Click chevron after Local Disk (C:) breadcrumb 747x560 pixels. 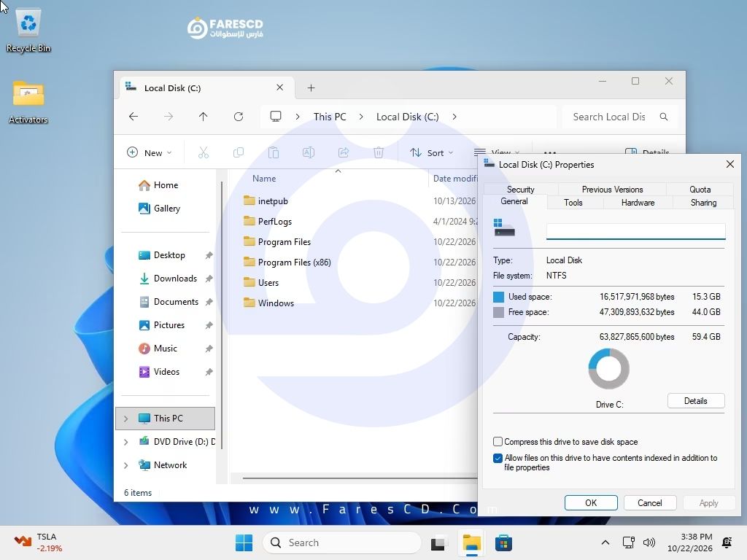454,117
